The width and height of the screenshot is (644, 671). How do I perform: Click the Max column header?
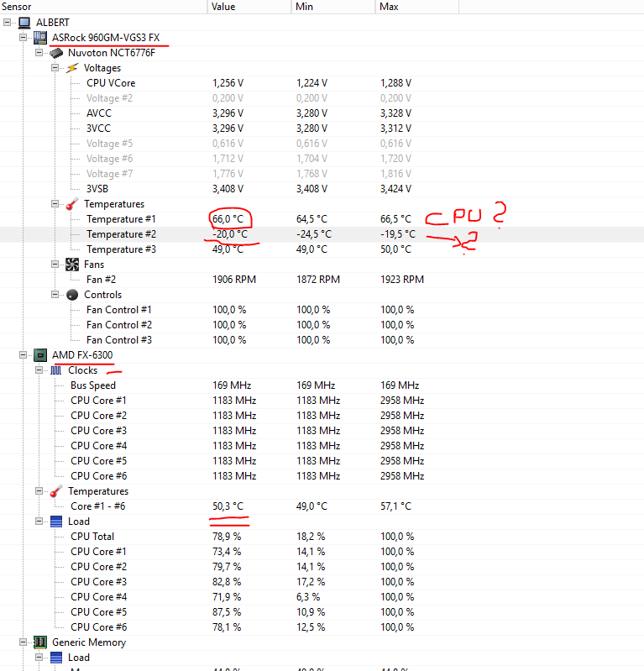pos(416,7)
